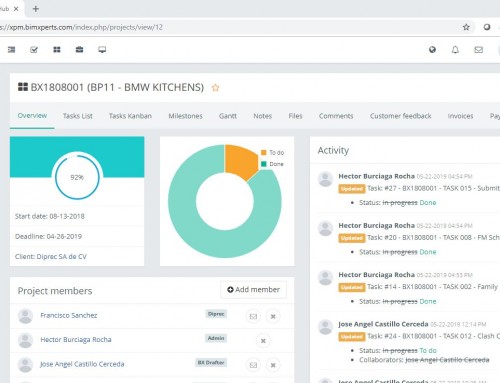Open client Diprec SA de CV link
Image resolution: width=500 pixels, height=383 pixels.
coord(61,257)
